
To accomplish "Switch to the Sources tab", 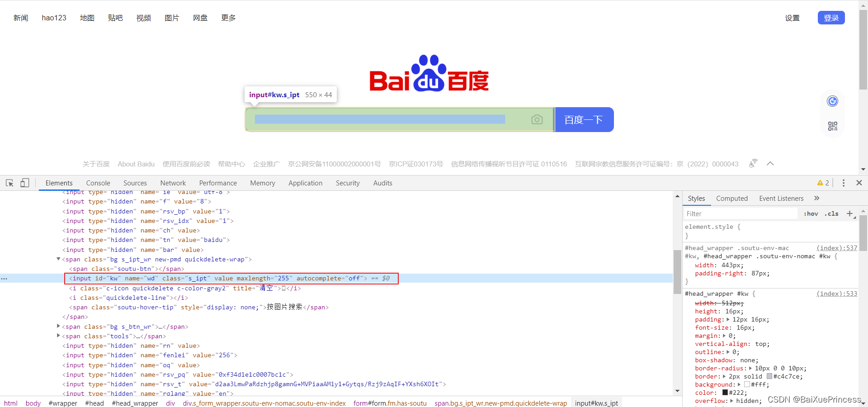I will tap(135, 183).
